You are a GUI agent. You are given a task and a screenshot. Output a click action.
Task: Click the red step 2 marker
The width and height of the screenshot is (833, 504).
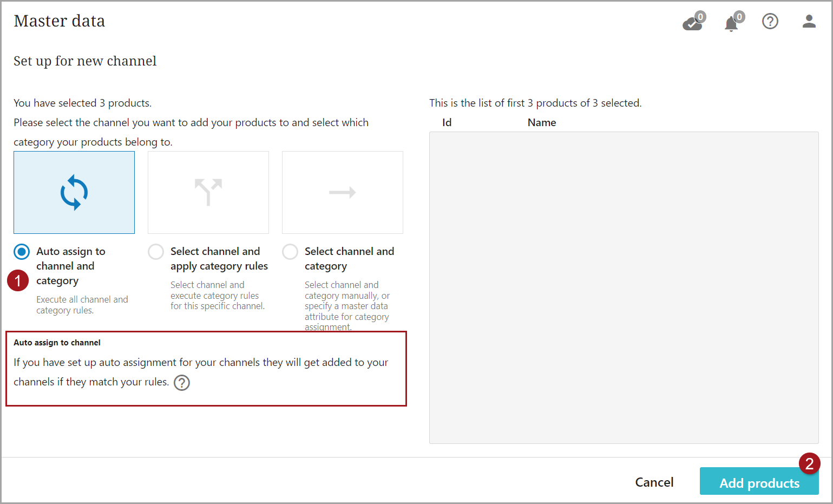click(809, 463)
